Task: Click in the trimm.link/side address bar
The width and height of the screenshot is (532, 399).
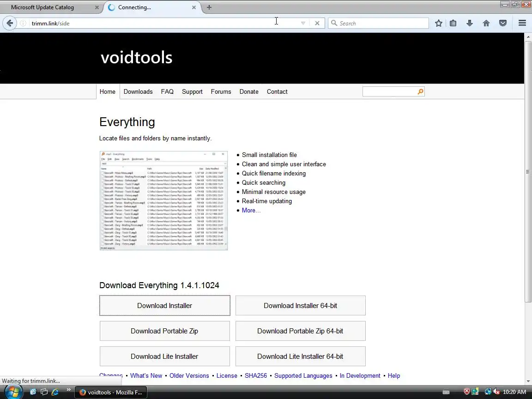Action: tap(163, 23)
